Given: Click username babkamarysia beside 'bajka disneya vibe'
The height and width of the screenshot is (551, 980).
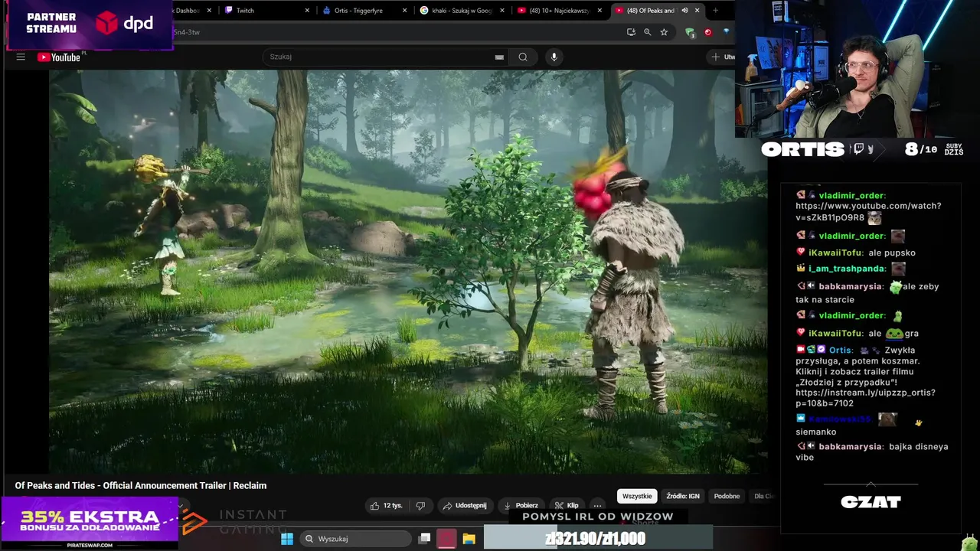Looking at the screenshot, I should [851, 447].
